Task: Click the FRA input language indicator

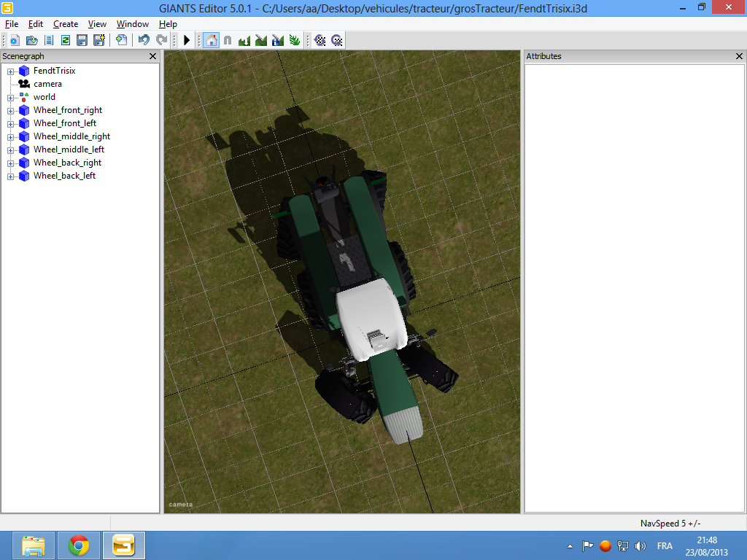Action: click(665, 545)
